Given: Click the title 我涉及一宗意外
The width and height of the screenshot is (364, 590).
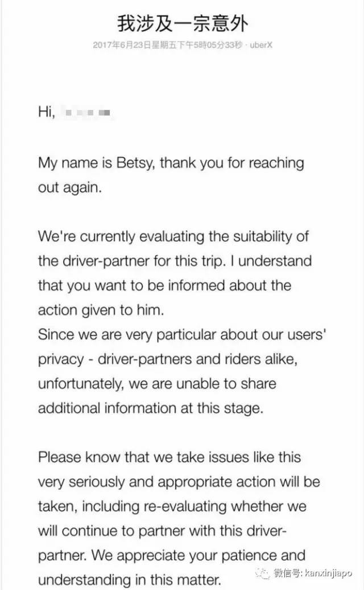Looking at the screenshot, I should pos(183,23).
